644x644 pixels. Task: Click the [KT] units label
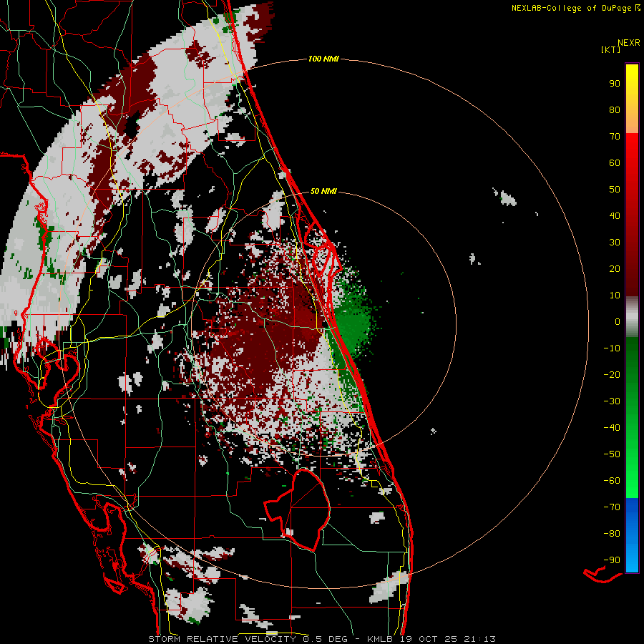611,49
